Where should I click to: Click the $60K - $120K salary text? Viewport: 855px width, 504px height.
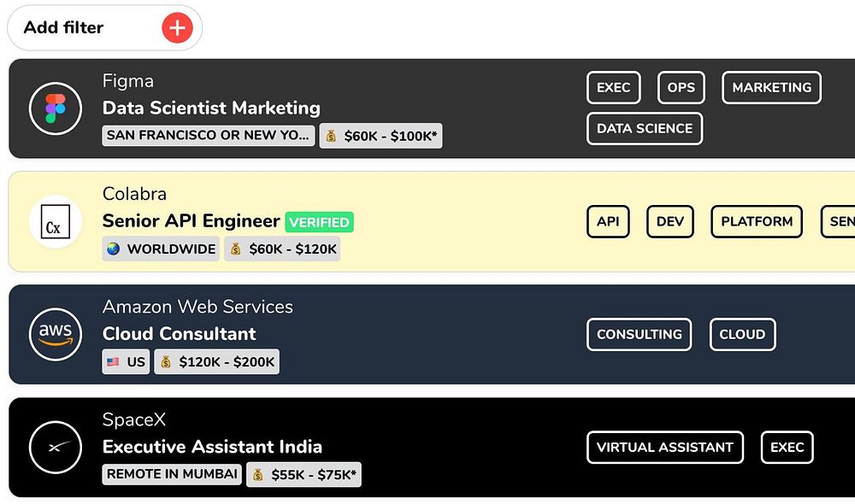click(292, 249)
